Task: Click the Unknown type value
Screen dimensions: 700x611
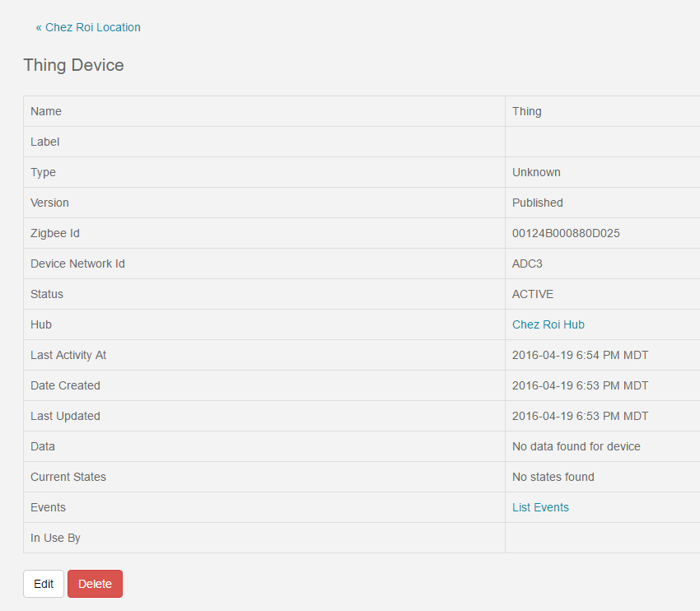Action: 536,172
